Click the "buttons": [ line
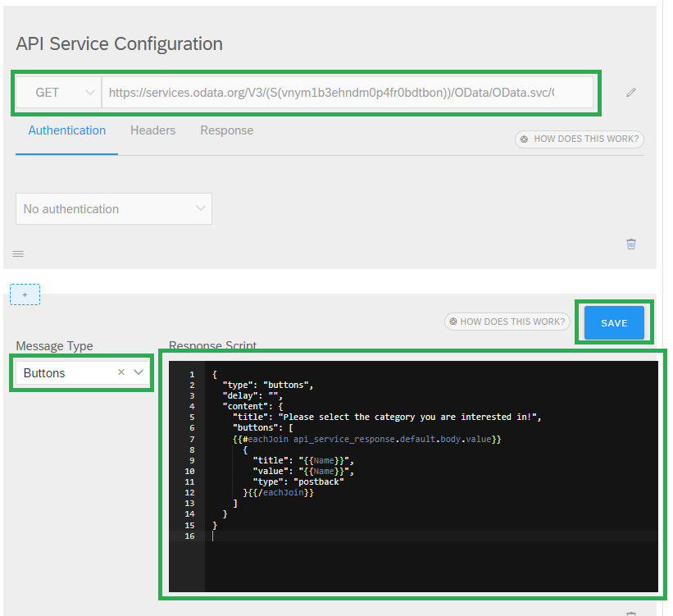 point(262,427)
